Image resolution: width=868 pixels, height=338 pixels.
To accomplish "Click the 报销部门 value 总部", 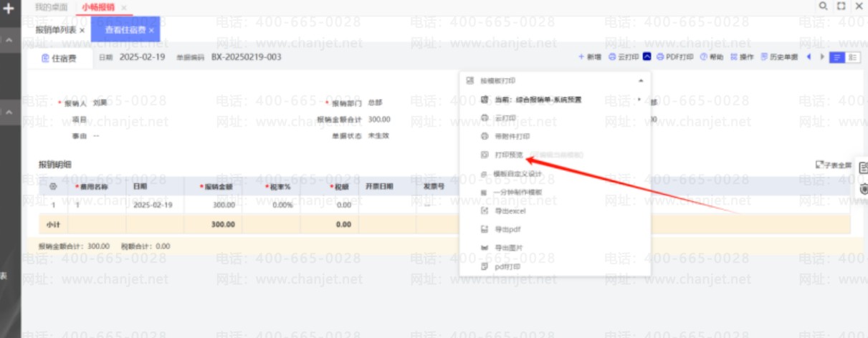I will 375,103.
